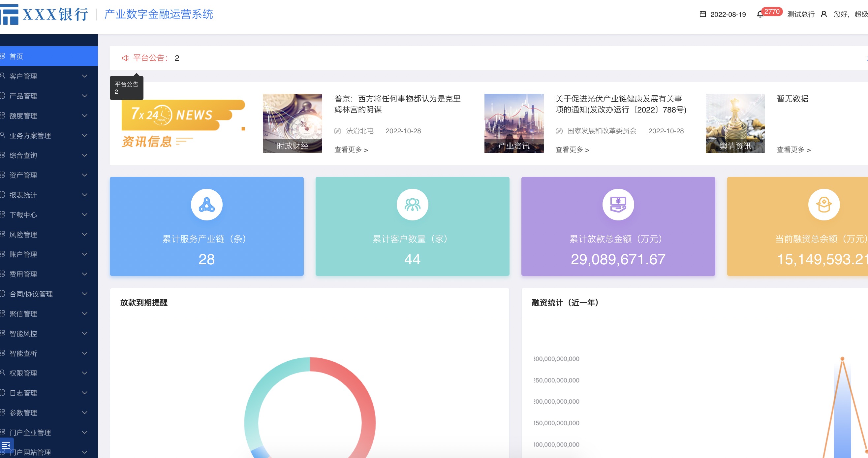Click the 放款到期提醒 panel title
Screen dimensions: 868x458
144,303
